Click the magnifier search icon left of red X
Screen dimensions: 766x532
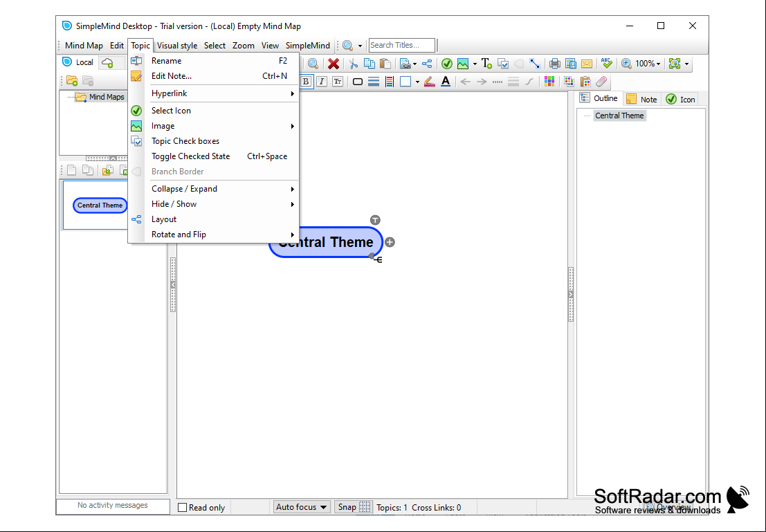[313, 64]
